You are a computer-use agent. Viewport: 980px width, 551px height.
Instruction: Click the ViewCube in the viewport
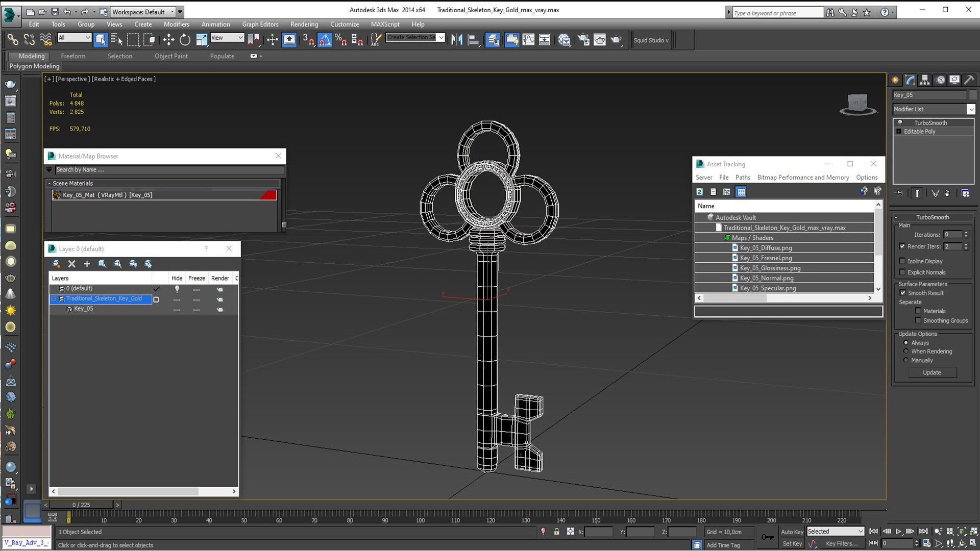tap(857, 105)
